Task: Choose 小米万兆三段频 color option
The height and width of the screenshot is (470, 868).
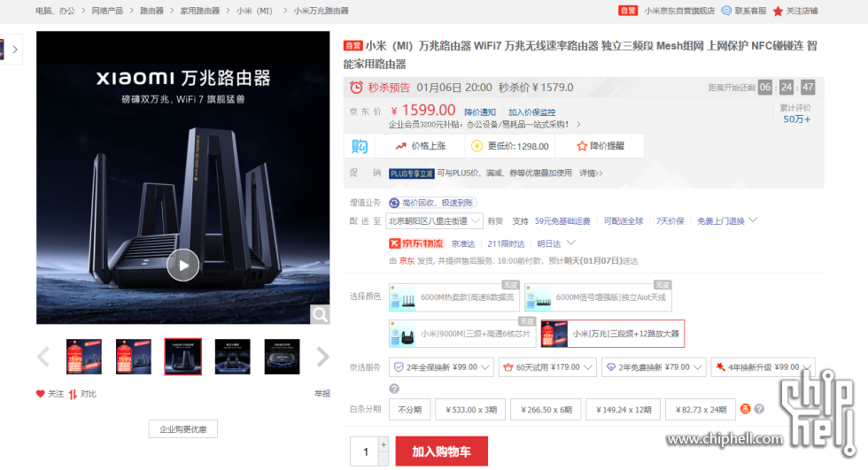Action: pos(612,334)
